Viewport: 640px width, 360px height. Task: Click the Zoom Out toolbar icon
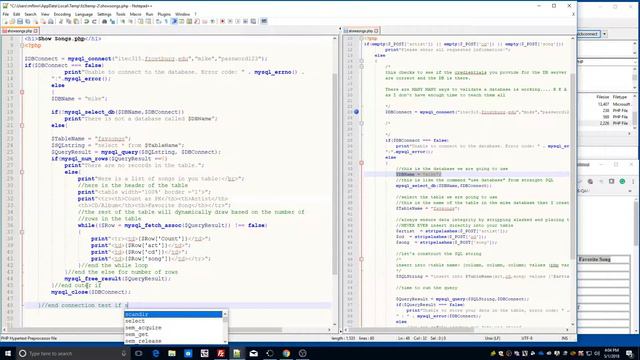pos(131,21)
